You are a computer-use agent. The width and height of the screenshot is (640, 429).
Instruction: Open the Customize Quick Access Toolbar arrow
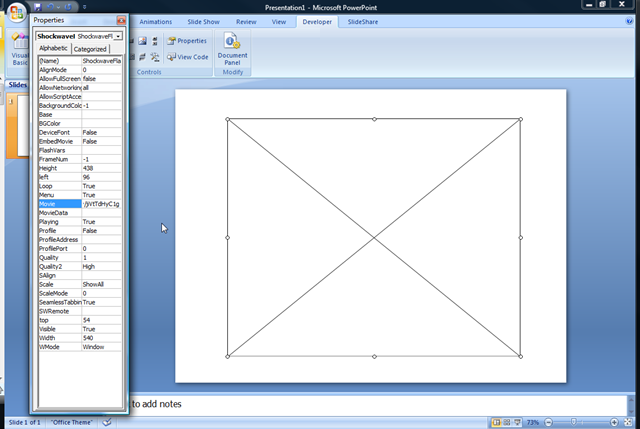point(84,7)
